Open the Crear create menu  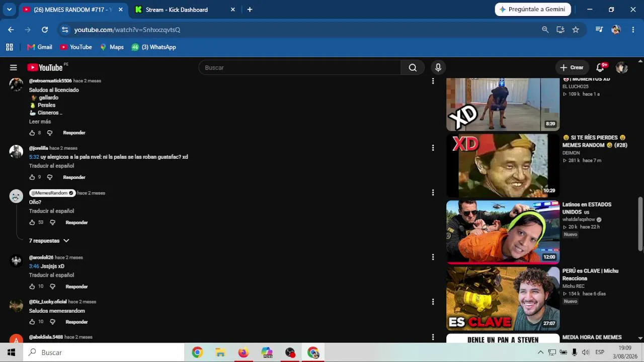pos(572,67)
